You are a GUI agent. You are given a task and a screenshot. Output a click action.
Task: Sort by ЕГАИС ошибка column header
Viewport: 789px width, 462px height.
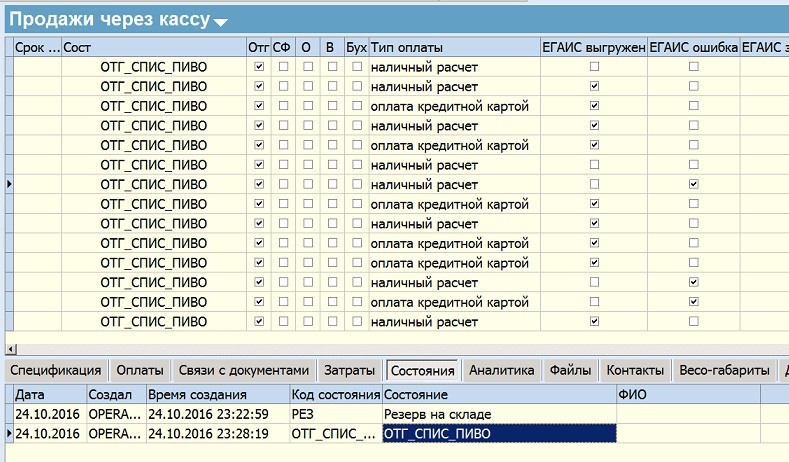(x=694, y=47)
